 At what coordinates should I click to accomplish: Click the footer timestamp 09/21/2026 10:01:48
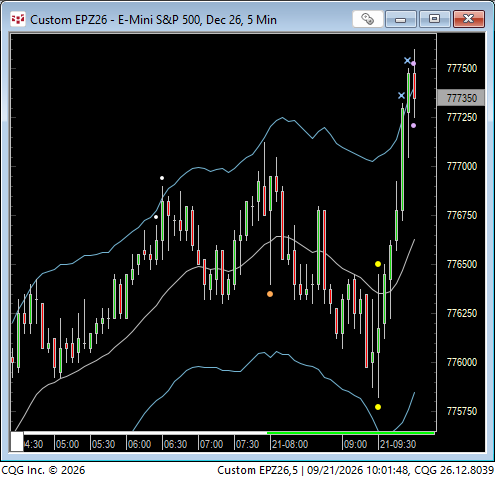point(358,470)
